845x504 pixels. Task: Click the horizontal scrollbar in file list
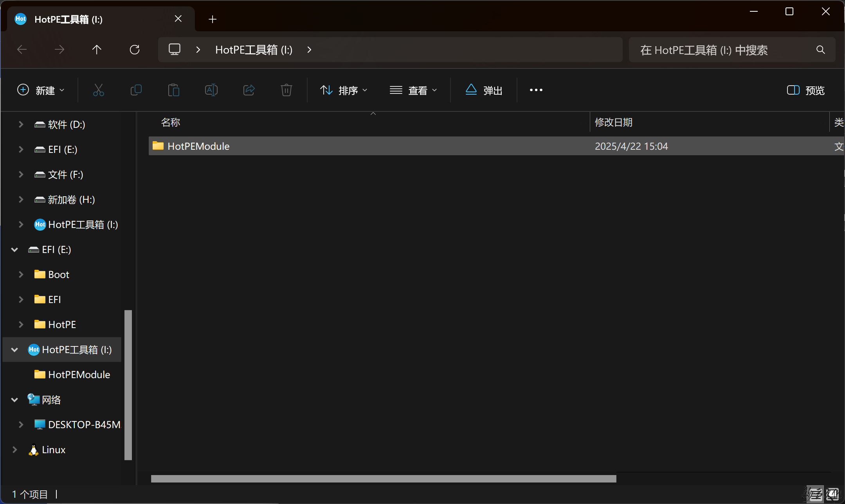(384, 479)
